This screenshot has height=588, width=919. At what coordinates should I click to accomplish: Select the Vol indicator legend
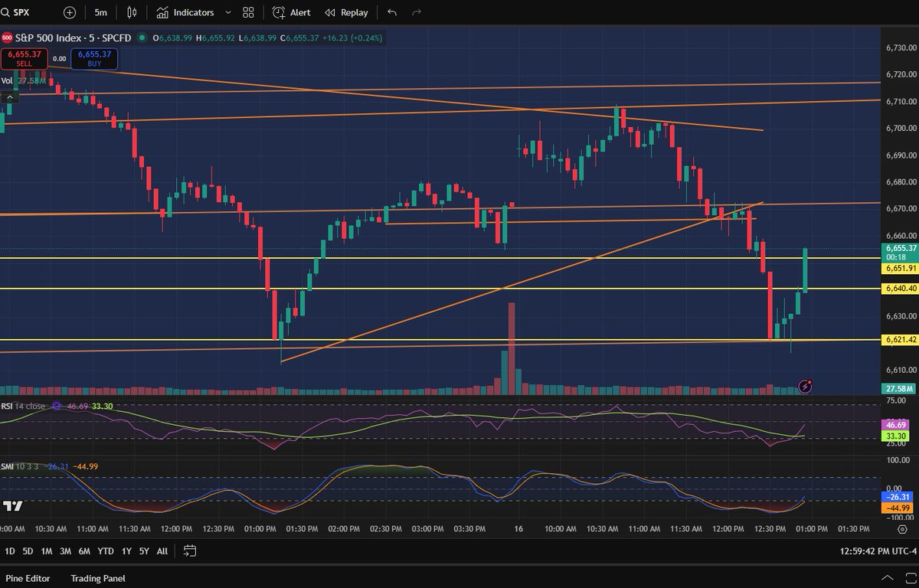pyautogui.click(x=7, y=80)
